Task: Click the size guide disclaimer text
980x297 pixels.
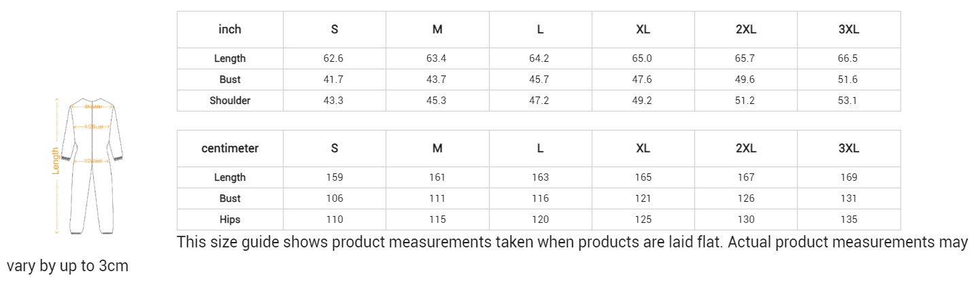Action: point(571,243)
